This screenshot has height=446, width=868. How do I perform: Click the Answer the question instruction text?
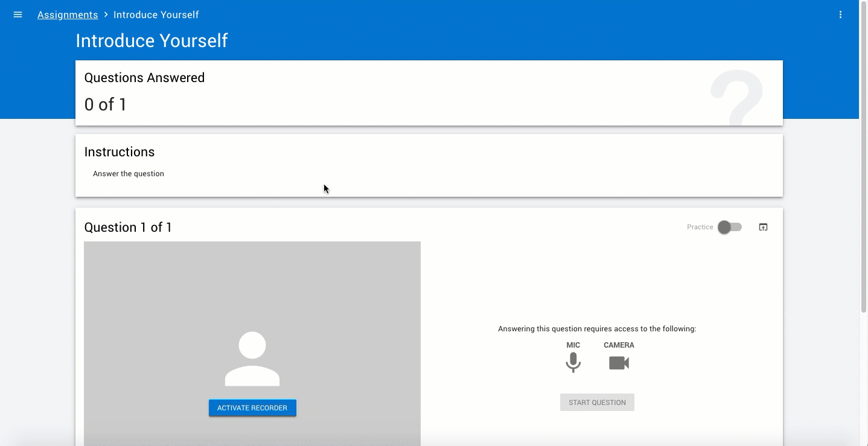129,174
